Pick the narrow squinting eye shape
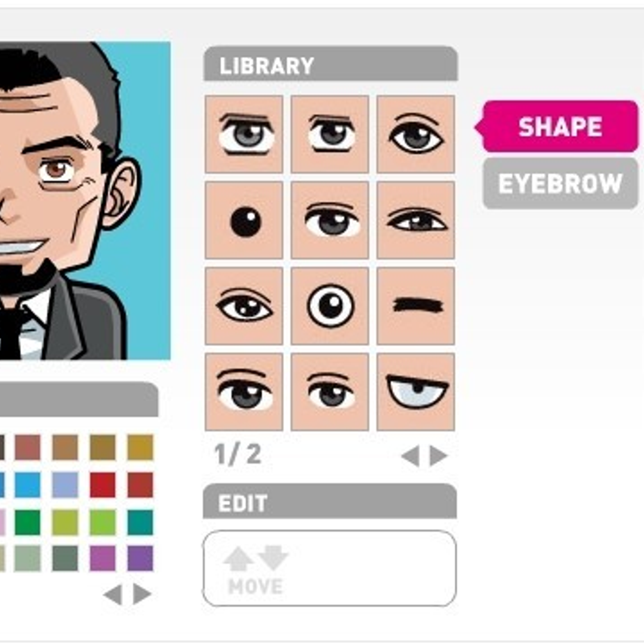Viewport: 644px width, 644px height. pyautogui.click(x=416, y=220)
